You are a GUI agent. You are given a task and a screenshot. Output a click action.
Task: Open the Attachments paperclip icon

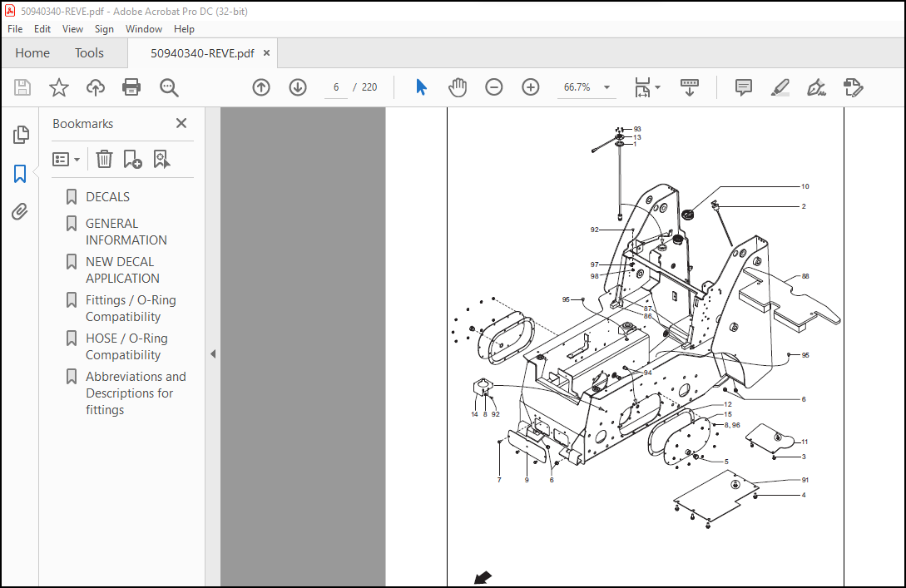[x=20, y=212]
